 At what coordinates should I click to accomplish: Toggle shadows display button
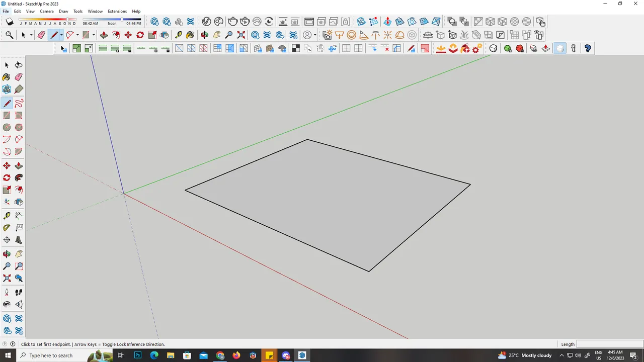click(10, 22)
